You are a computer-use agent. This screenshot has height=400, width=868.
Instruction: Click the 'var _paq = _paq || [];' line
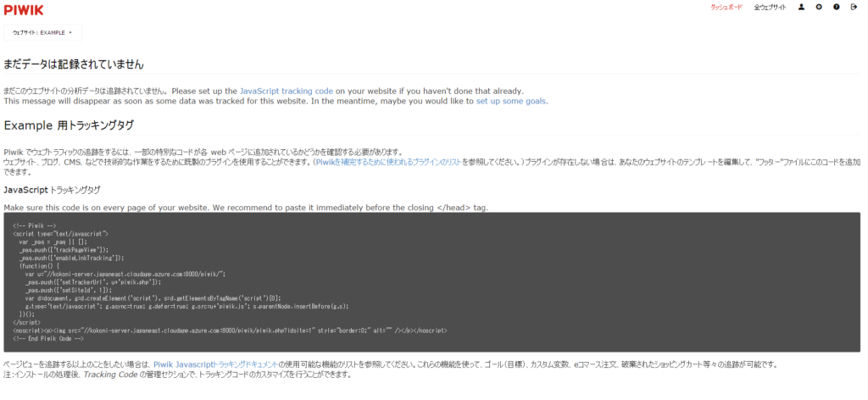tap(53, 242)
